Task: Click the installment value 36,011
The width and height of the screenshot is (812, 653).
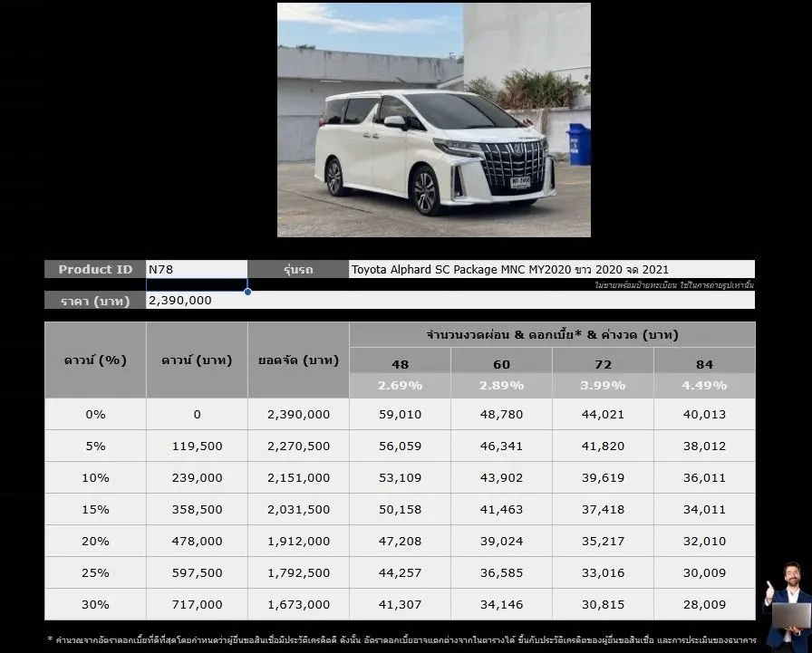Action: tap(704, 477)
